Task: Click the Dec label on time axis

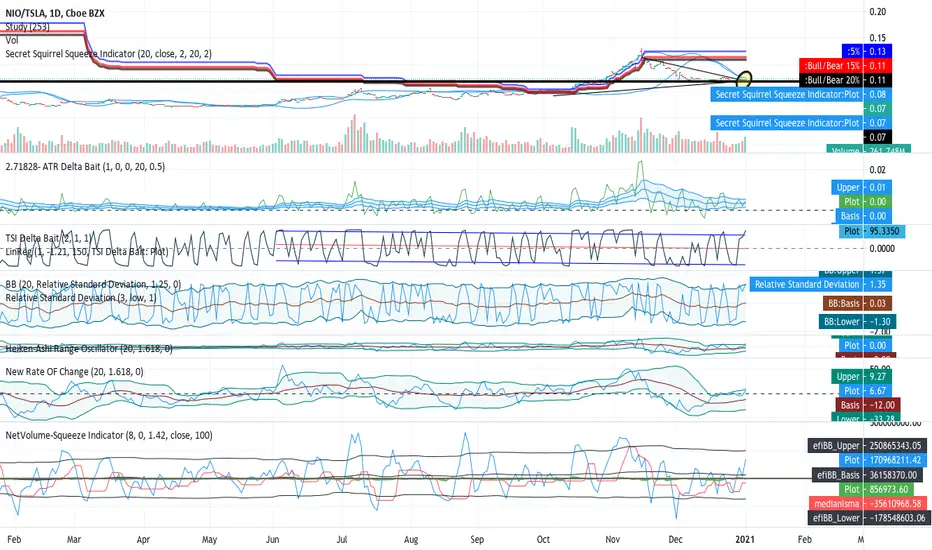Action: pos(675,539)
